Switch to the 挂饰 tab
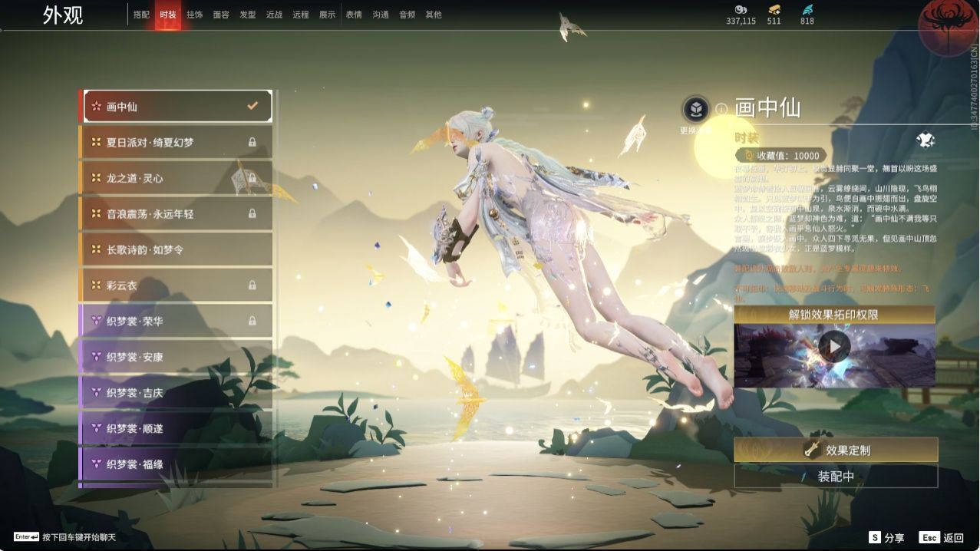980x551 pixels. click(194, 15)
